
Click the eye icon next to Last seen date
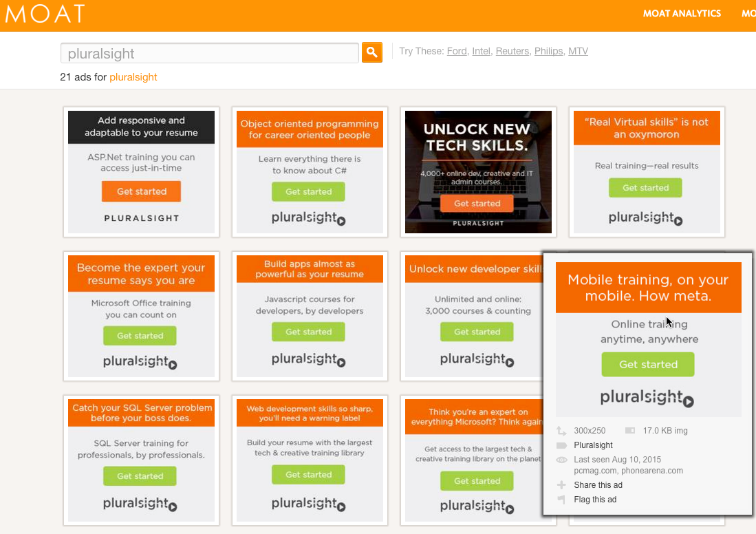pyautogui.click(x=562, y=460)
